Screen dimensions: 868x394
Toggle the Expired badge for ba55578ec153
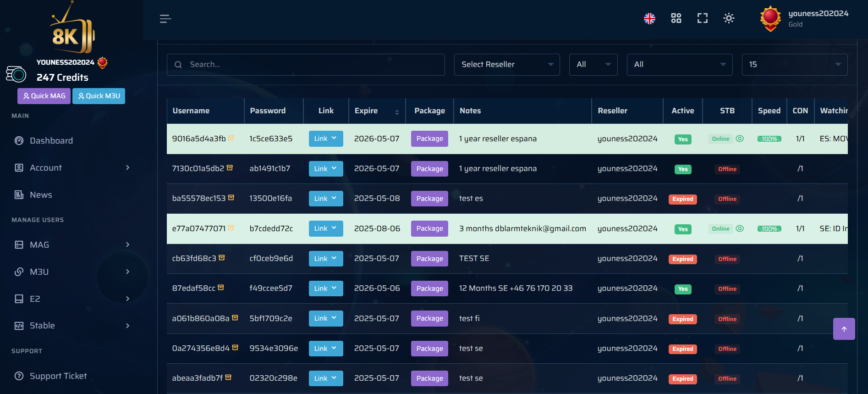pos(683,199)
